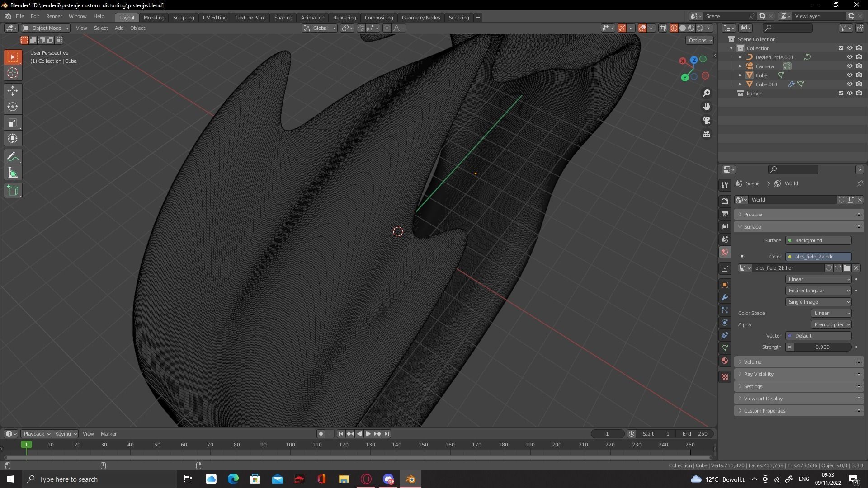The image size is (868, 488).
Task: Select the Annotate tool
Action: pos(13,157)
